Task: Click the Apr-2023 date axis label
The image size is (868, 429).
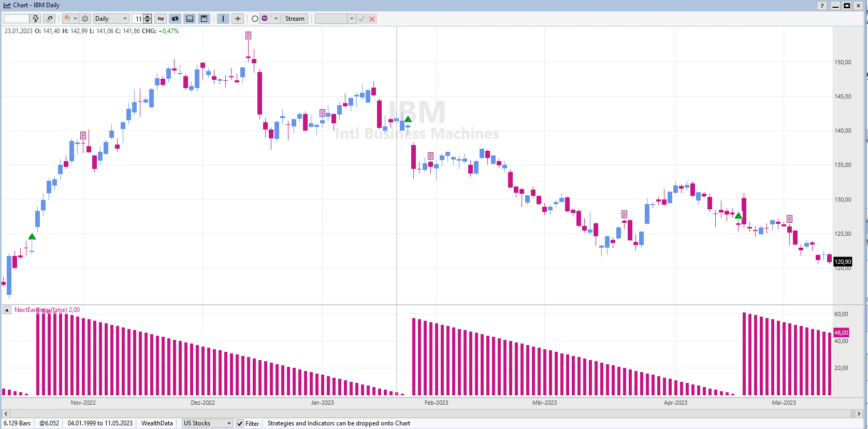Action: pyautogui.click(x=675, y=403)
